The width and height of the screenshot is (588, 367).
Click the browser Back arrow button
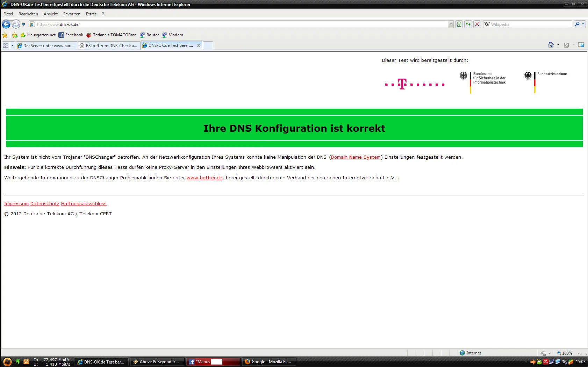pyautogui.click(x=6, y=24)
